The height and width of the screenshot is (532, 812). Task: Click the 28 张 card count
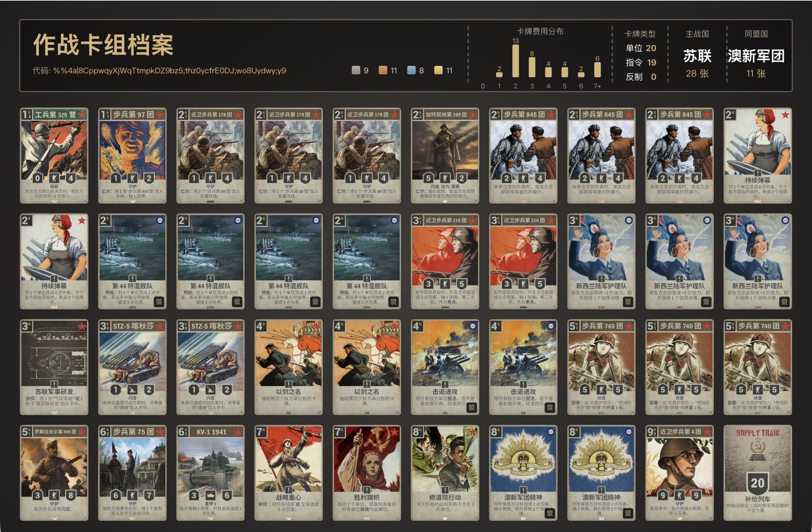coord(697,73)
